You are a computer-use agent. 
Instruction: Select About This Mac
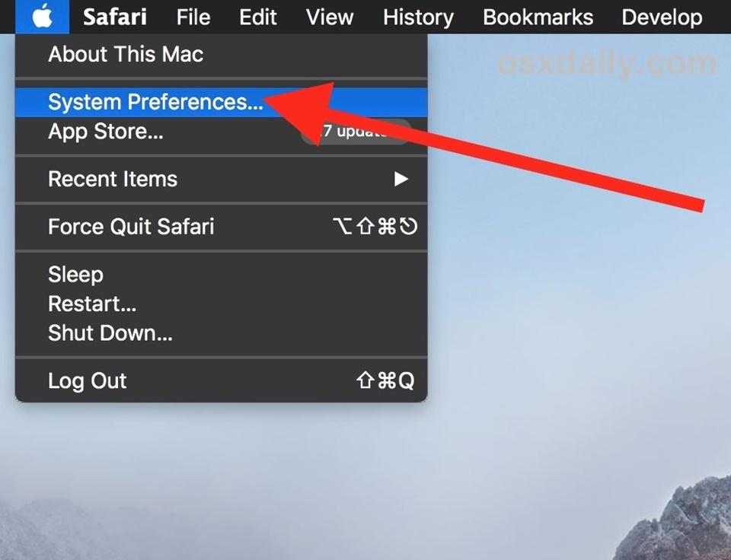coord(126,55)
